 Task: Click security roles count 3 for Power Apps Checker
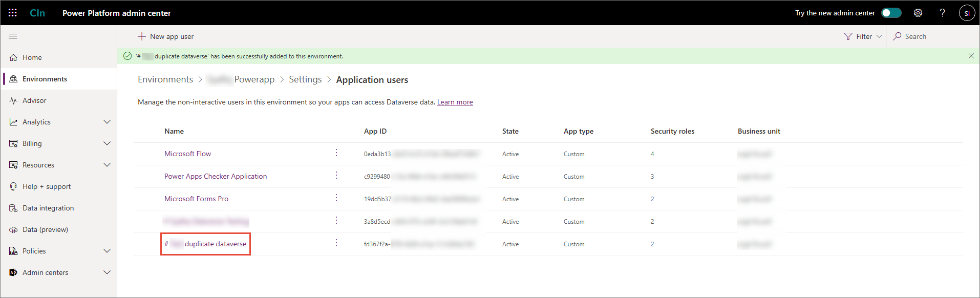[x=652, y=177]
